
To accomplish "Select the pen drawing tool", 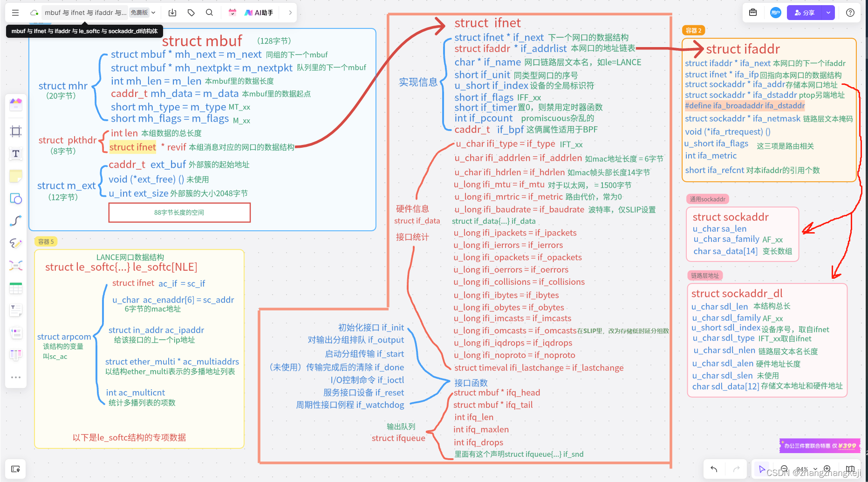I will pyautogui.click(x=16, y=243).
